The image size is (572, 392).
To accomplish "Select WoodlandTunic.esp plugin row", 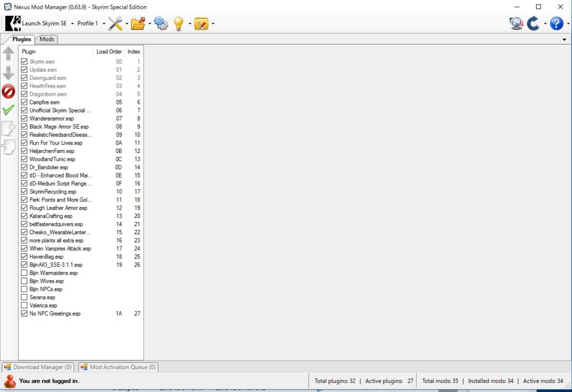I will (x=81, y=159).
